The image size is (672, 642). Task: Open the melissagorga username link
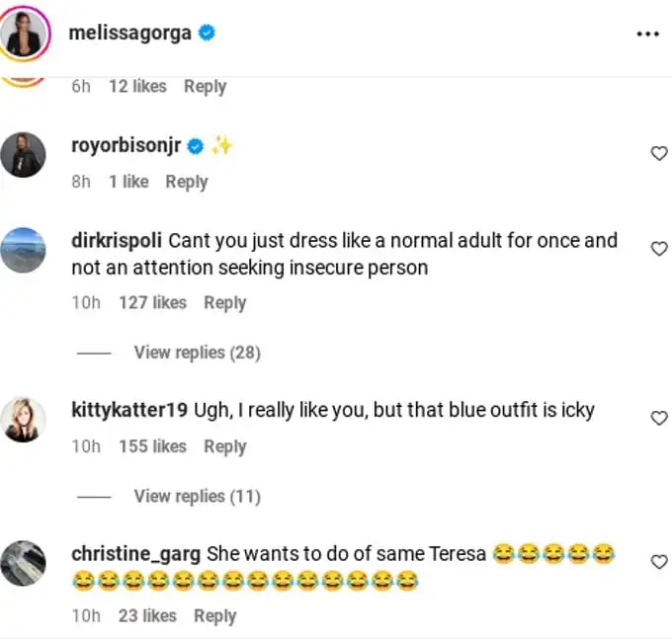(129, 34)
